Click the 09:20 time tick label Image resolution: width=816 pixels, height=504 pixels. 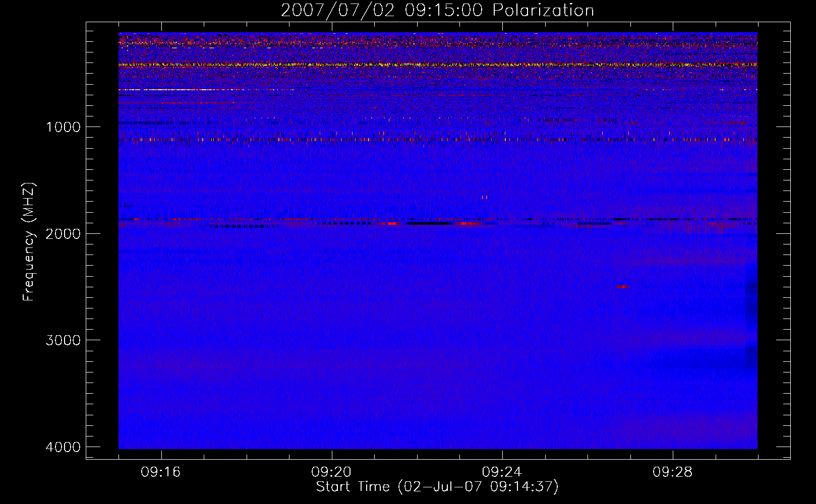[x=331, y=472]
